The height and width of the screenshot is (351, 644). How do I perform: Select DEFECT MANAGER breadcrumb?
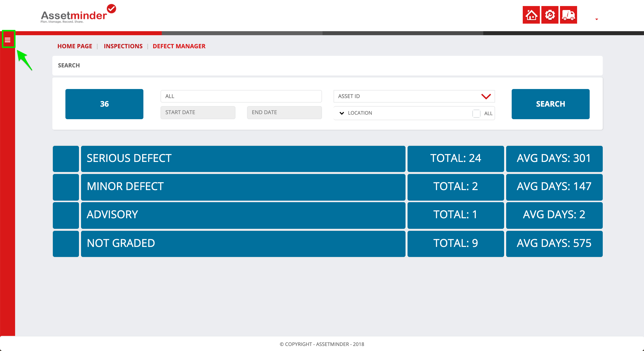[179, 46]
